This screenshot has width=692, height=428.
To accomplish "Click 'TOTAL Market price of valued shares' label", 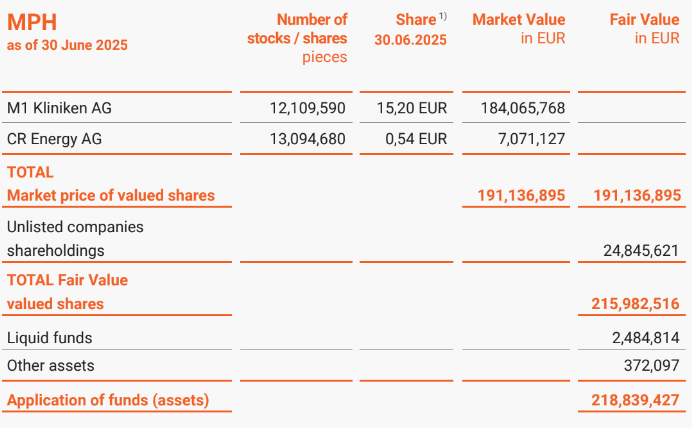I will 110,195.
